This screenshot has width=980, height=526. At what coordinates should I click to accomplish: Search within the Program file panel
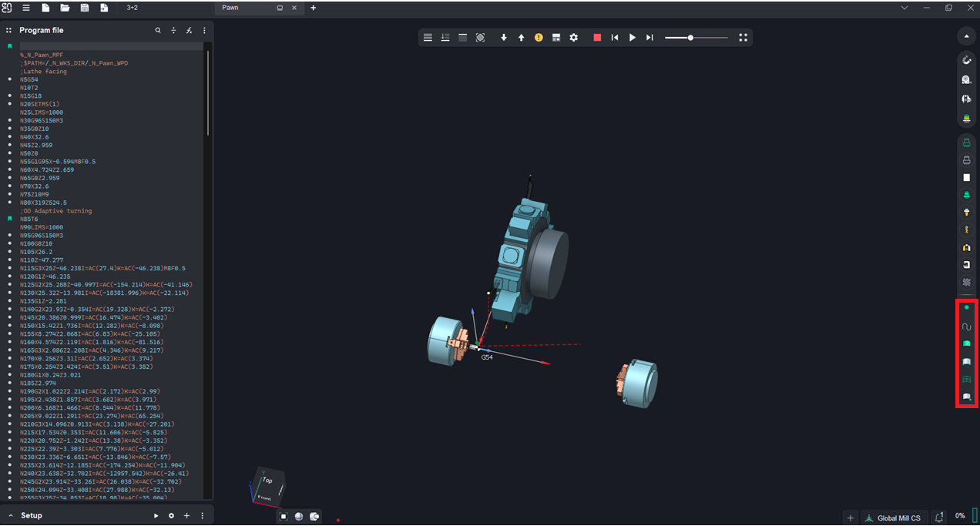tap(158, 31)
